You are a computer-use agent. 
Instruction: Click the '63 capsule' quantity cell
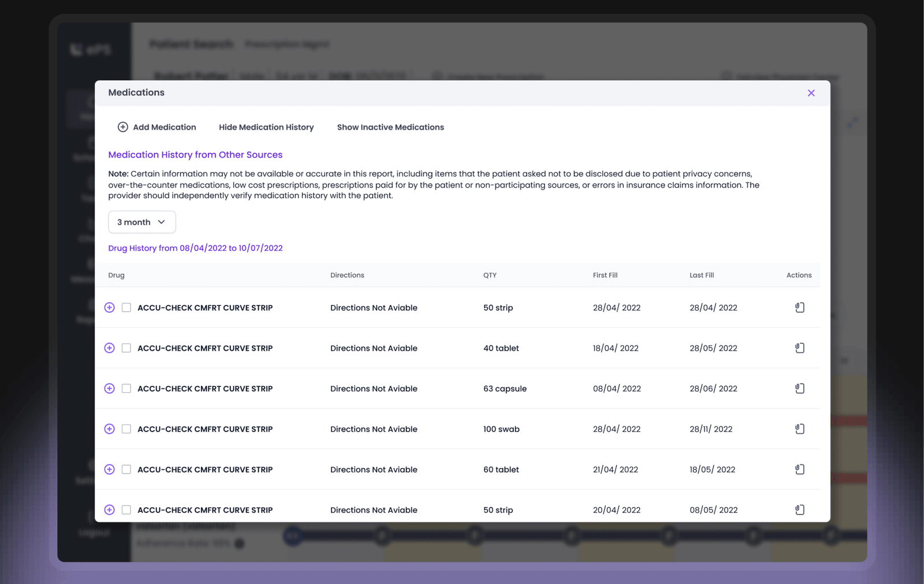coord(505,388)
